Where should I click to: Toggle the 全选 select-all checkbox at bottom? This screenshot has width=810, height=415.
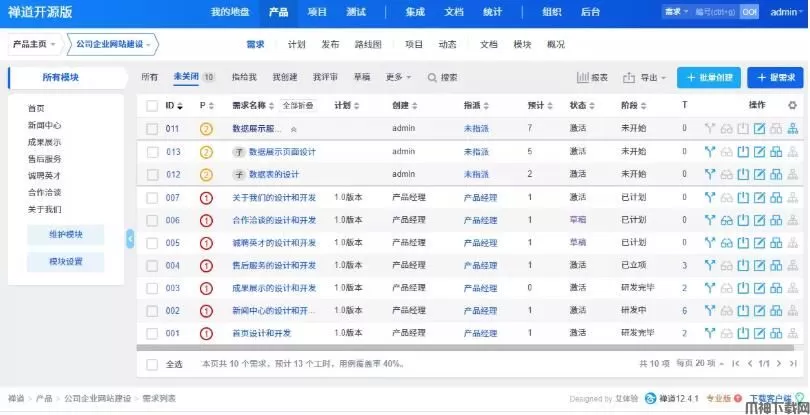coord(152,364)
